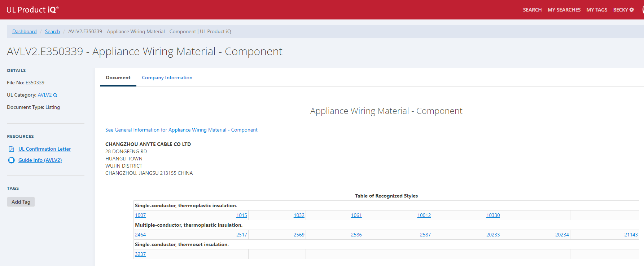Open See General Information for Appliance Wiring Material link
Screen dimensions: 644x266
[181, 130]
